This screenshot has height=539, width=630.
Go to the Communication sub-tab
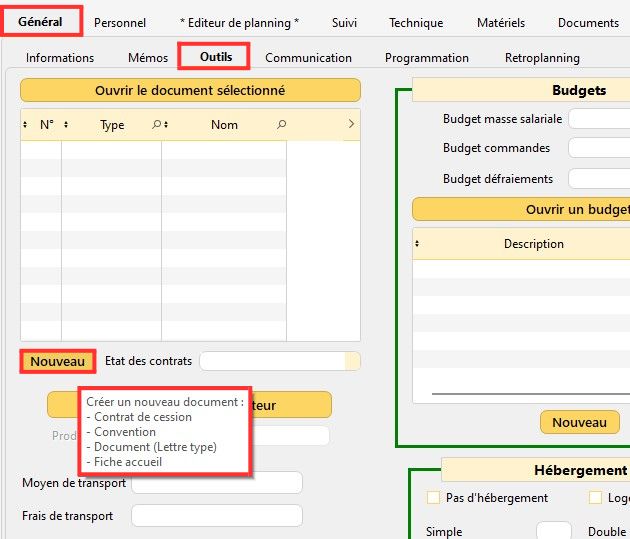pyautogui.click(x=308, y=58)
